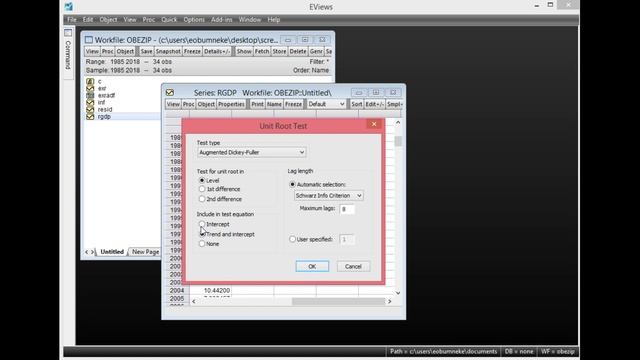Open the Proc menu in menu bar

(149, 20)
